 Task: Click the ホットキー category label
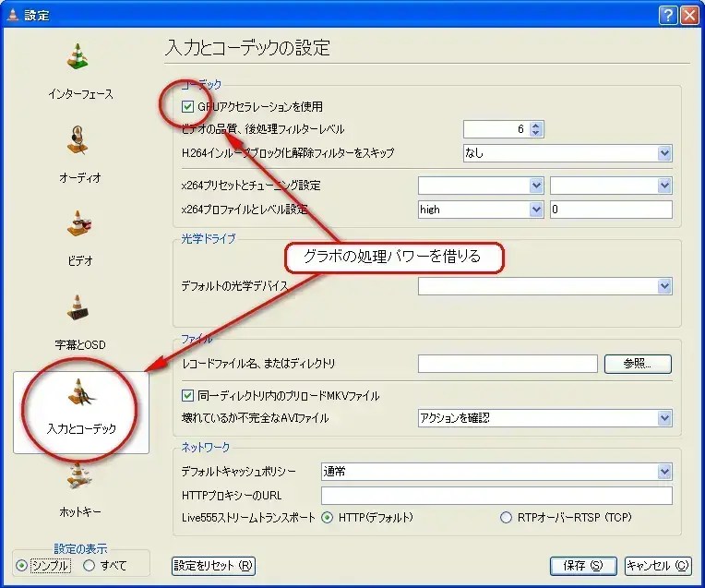[x=80, y=511]
